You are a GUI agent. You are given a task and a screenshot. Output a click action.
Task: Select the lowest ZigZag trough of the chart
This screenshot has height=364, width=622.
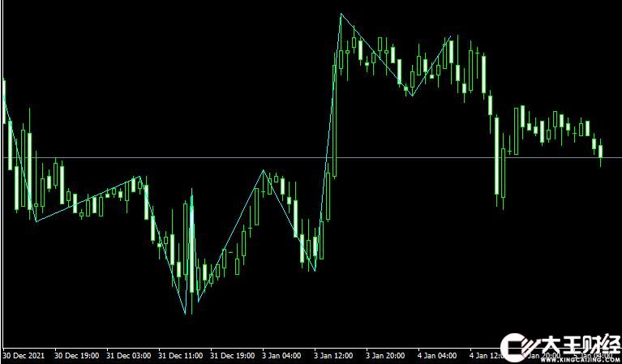[x=185, y=314]
